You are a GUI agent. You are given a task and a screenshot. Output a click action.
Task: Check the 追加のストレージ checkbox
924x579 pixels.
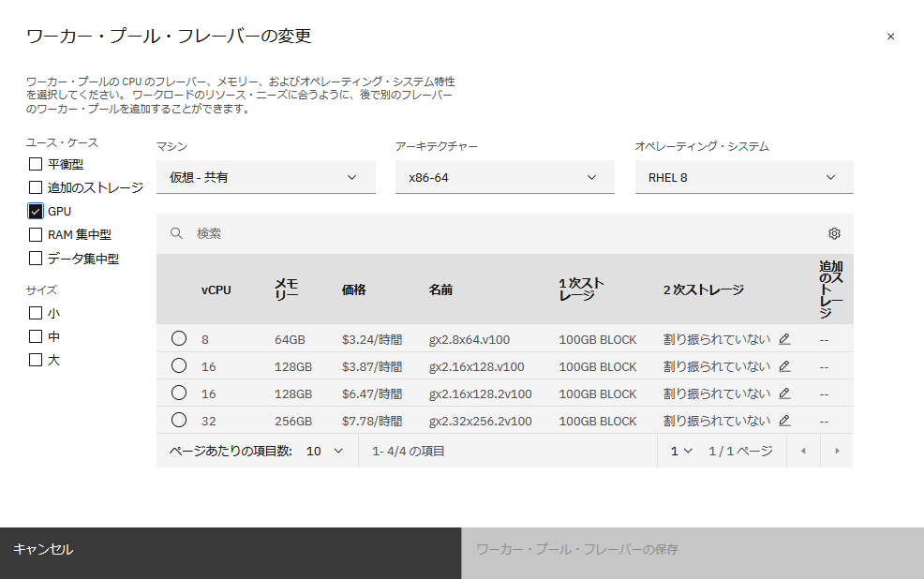36,187
